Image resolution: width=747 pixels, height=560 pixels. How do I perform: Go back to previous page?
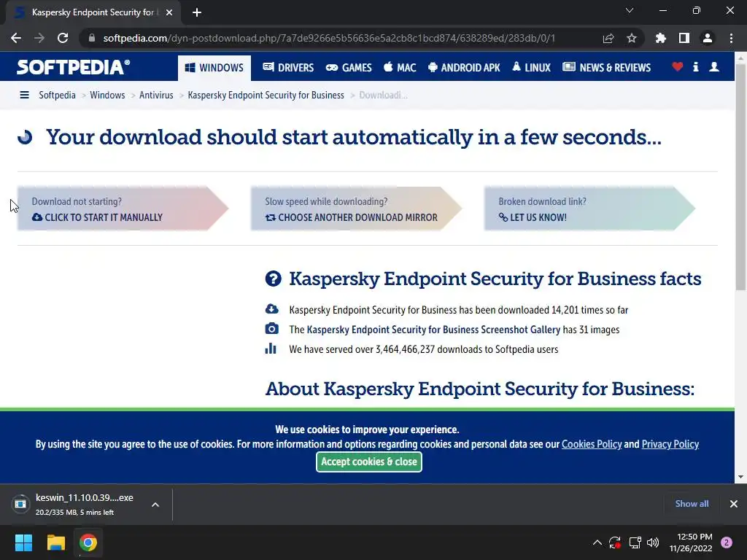[x=16, y=38]
